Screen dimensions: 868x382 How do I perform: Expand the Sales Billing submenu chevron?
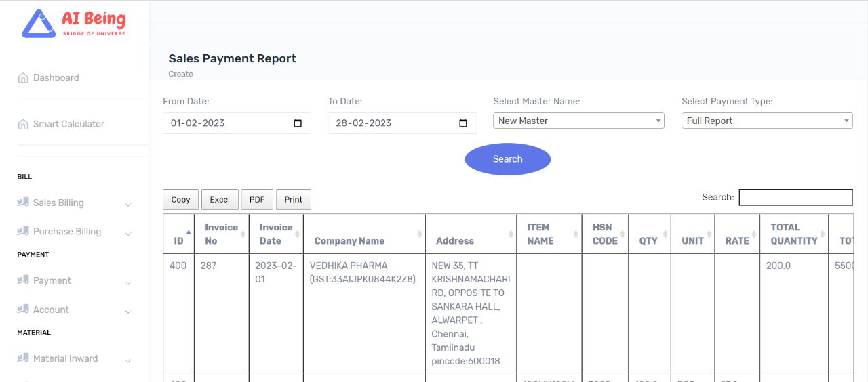tap(128, 204)
